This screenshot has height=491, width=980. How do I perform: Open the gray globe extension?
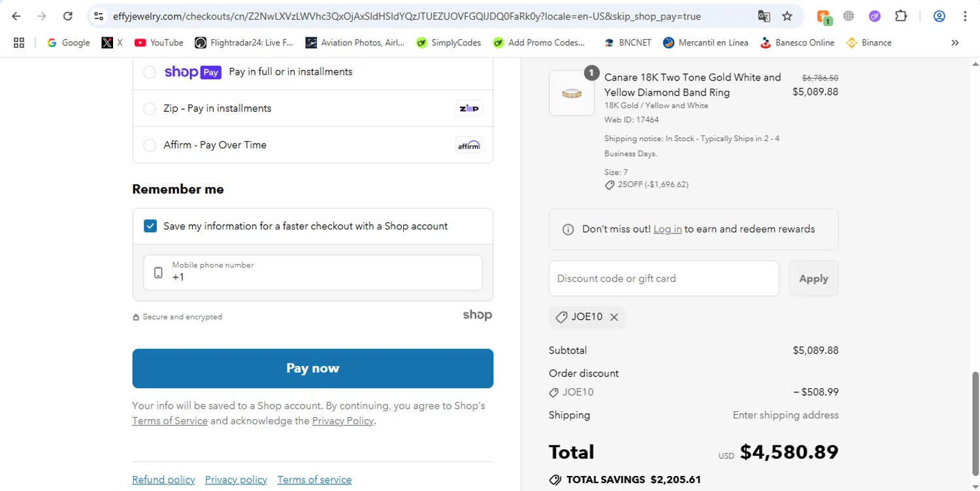(x=849, y=16)
